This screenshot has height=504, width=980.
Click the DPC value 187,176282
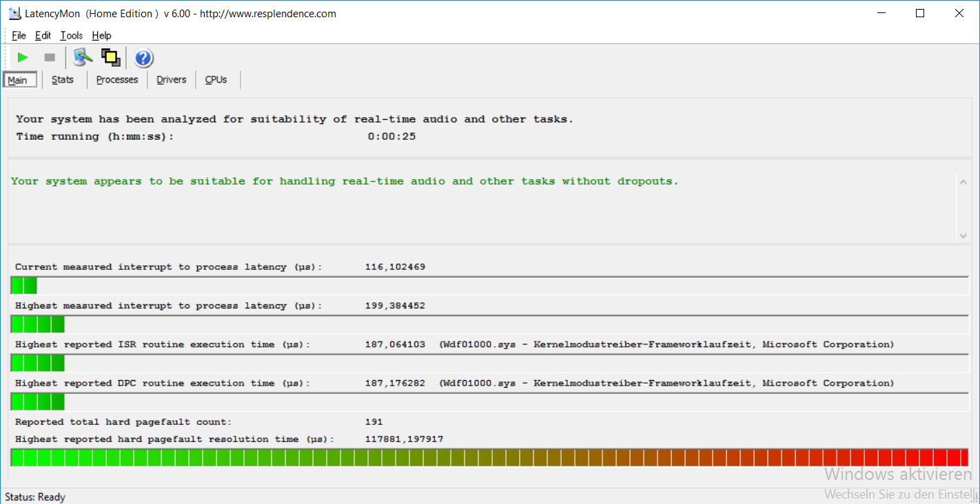[395, 383]
